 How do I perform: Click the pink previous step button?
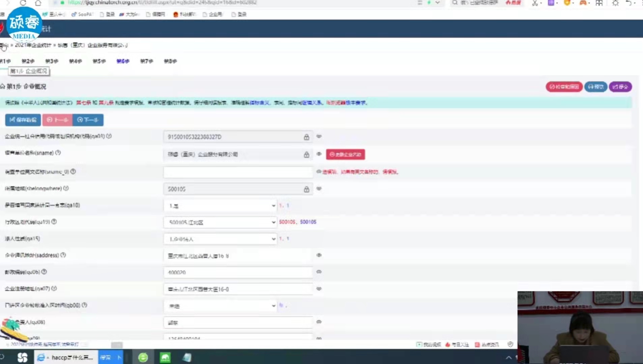[57, 120]
